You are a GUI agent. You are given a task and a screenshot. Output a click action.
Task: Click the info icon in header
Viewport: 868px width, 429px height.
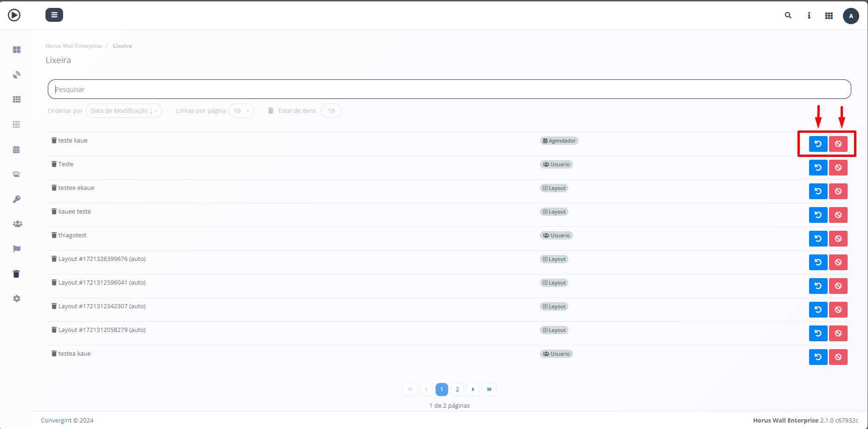pos(809,16)
